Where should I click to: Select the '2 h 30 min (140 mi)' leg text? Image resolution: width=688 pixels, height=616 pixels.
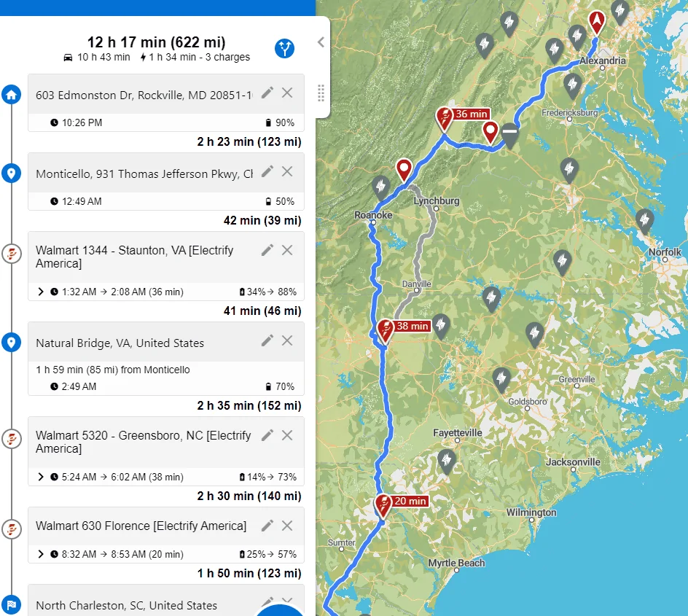click(x=249, y=496)
